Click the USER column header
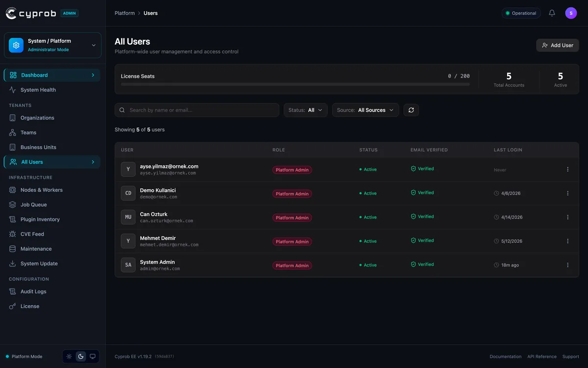The width and height of the screenshot is (588, 368). pos(127,150)
